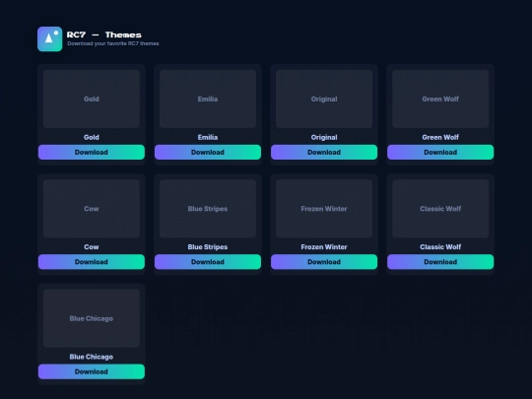Open the Green Wolf preview thumbnail
This screenshot has width=532, height=399.
coord(440,99)
